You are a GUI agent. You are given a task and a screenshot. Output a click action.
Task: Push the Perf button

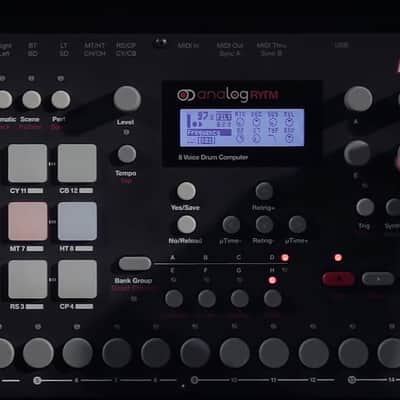pyautogui.click(x=61, y=99)
